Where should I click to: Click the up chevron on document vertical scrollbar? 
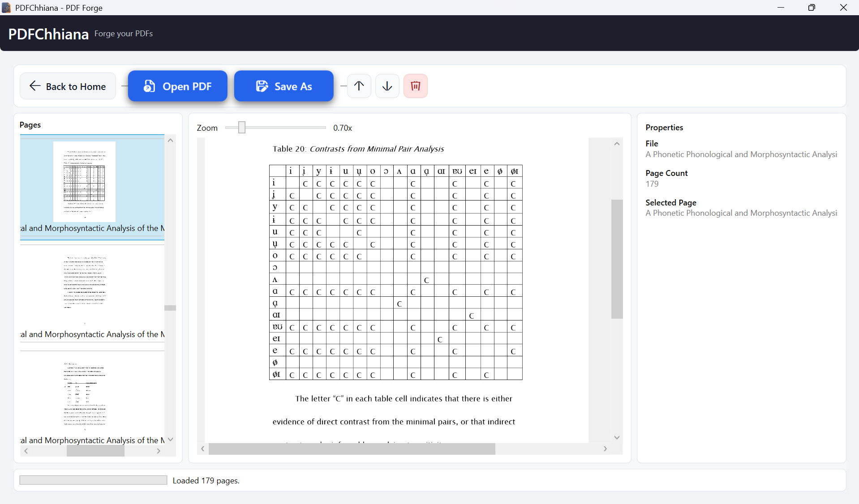click(x=617, y=143)
